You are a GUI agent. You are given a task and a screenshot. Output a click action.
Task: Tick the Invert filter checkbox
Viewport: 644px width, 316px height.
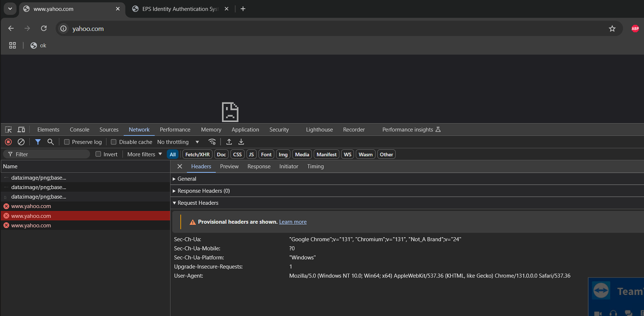click(98, 154)
